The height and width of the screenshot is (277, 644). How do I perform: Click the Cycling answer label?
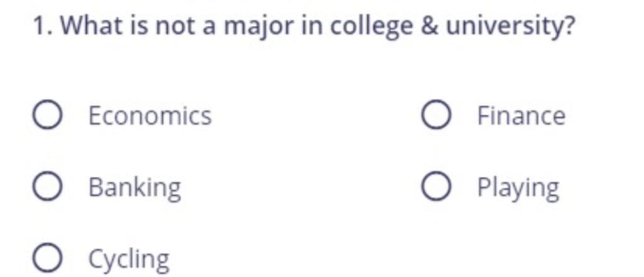(x=129, y=260)
